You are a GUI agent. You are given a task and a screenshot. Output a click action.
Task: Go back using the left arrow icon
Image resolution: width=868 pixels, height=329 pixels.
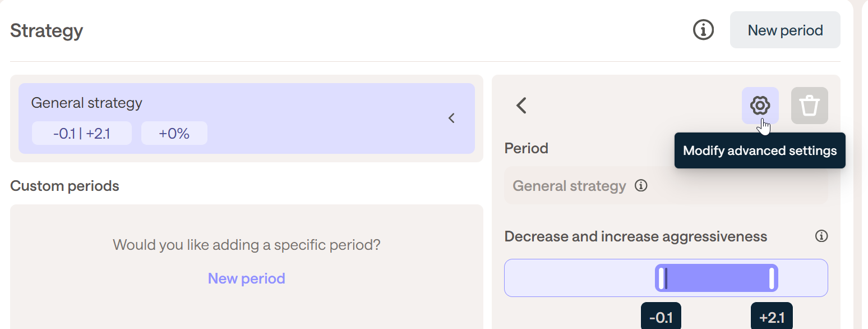(x=521, y=106)
